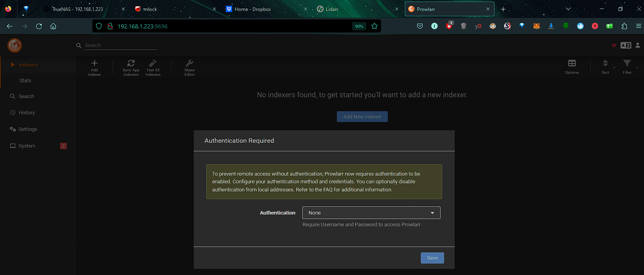
Task: Reset the 90% zoom indicator
Action: pyautogui.click(x=359, y=26)
